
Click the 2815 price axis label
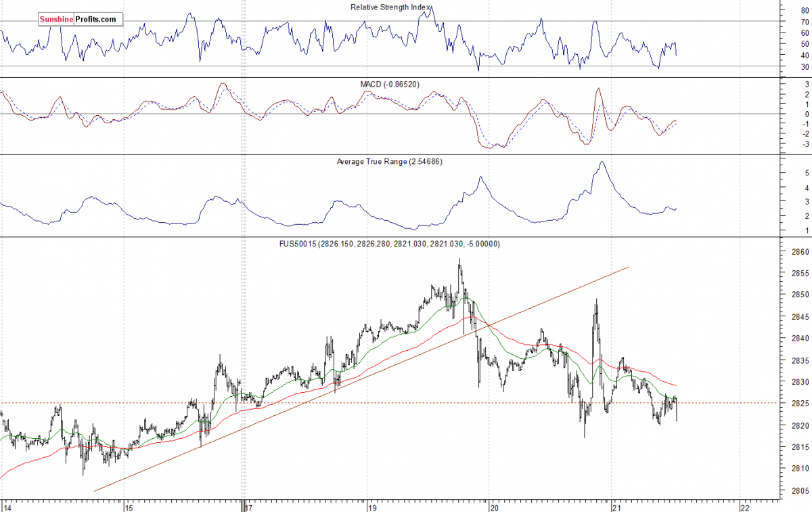coord(800,447)
